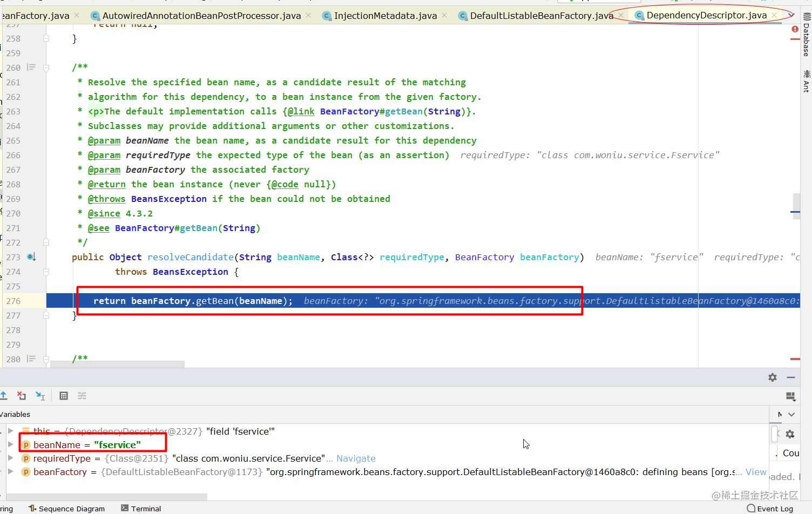Image resolution: width=812 pixels, height=514 pixels.
Task: Expand the 'this' variable node
Action: [10, 431]
